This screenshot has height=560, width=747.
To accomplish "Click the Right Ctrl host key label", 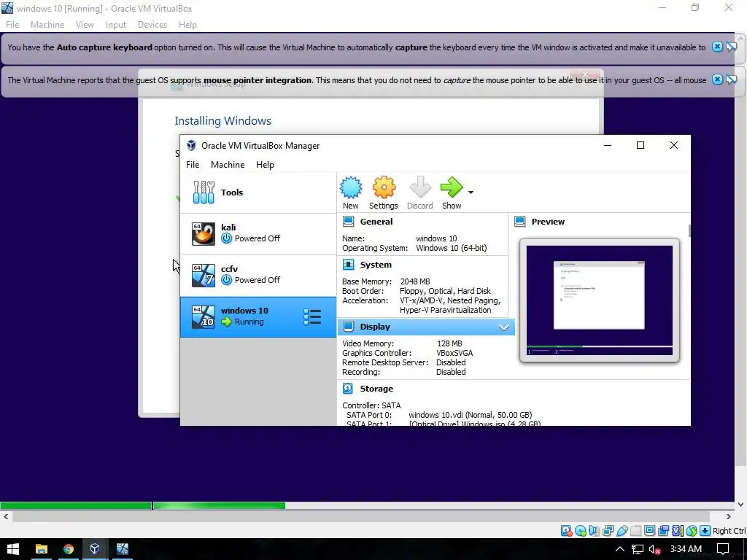I will tap(729, 531).
